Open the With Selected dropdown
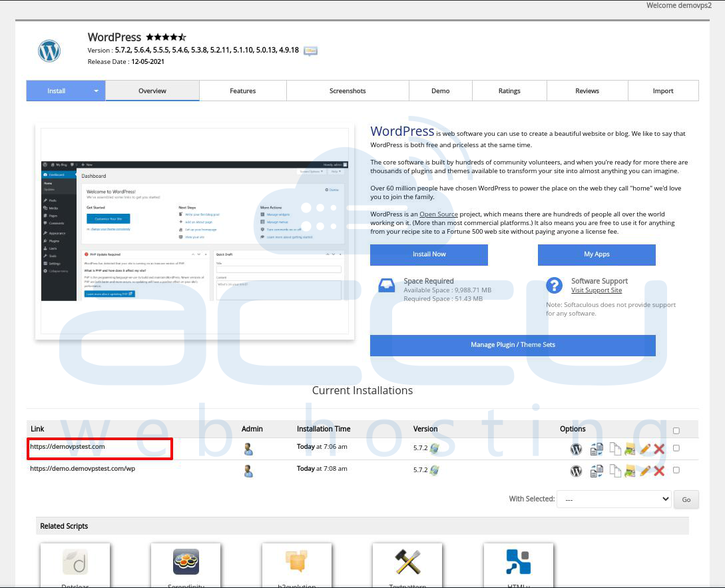725x588 pixels. pyautogui.click(x=614, y=499)
